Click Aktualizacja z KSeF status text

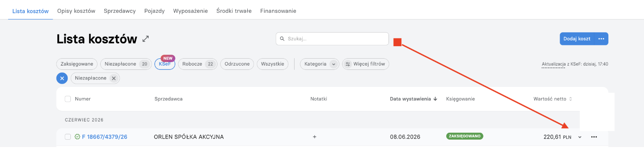tap(575, 64)
